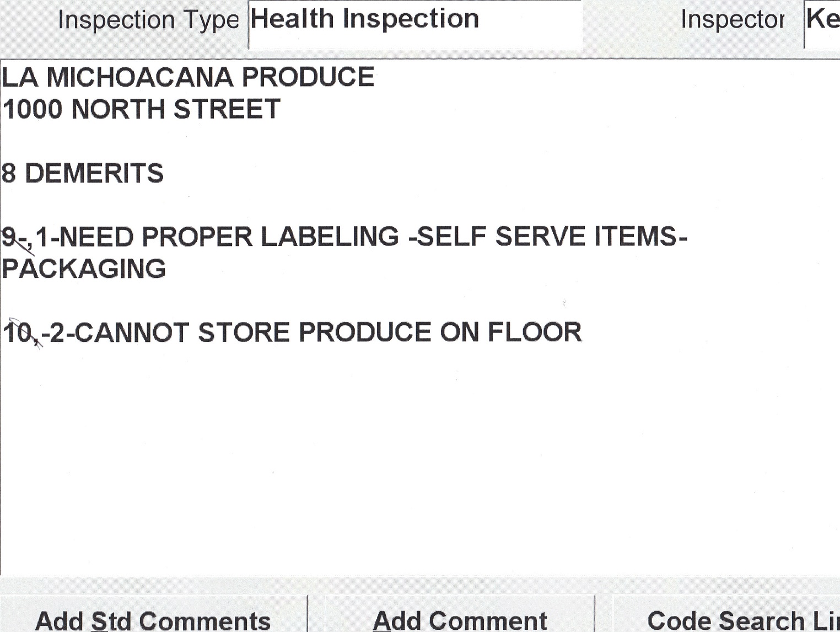Screen dimensions: 840x632
Task: Place cursor on LA MICHOACANA PRODUCE line
Action: 188,77
